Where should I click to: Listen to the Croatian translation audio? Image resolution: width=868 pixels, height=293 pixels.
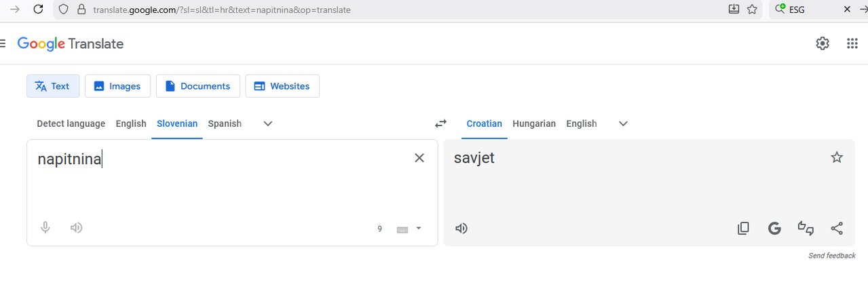pyautogui.click(x=461, y=229)
